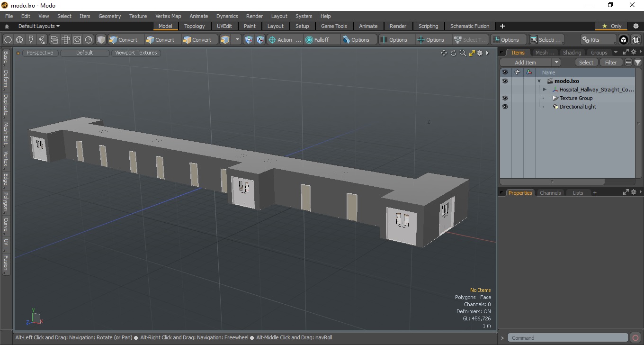
Task: Add a new layout tab with plus
Action: tap(502, 26)
